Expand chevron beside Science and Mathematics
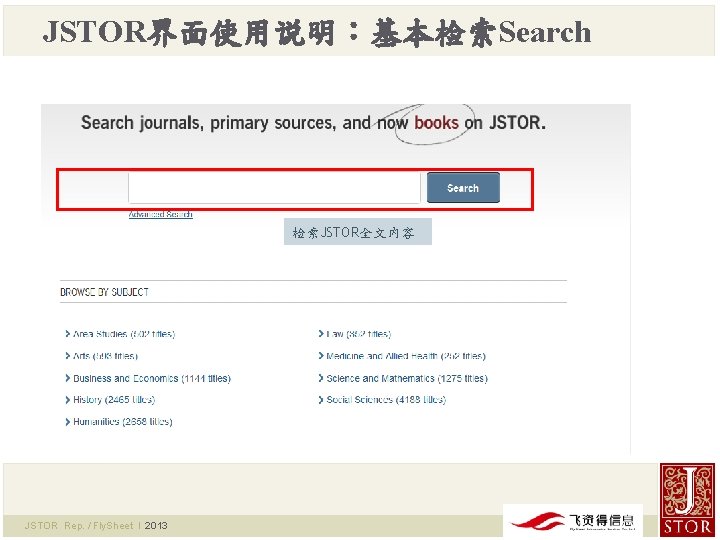This screenshot has height=540, width=720. (x=321, y=378)
